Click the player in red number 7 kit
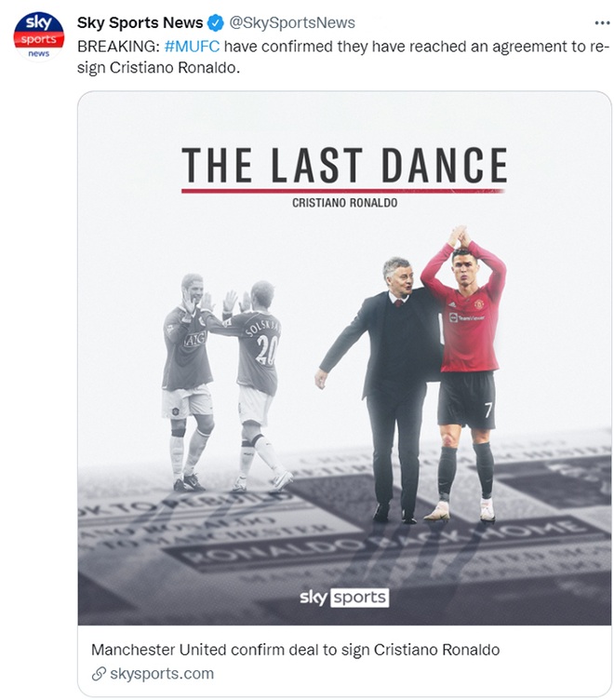This screenshot has width=614, height=700. [464, 373]
